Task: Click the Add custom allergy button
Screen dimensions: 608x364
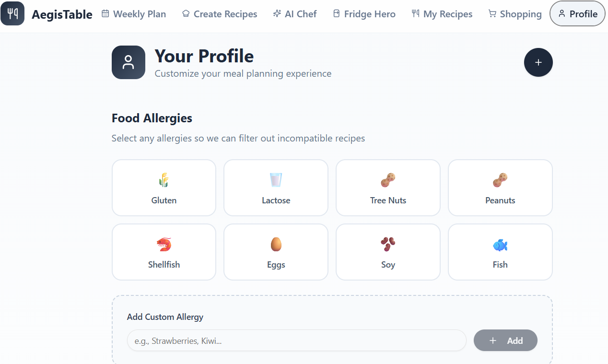Action: [x=505, y=341]
